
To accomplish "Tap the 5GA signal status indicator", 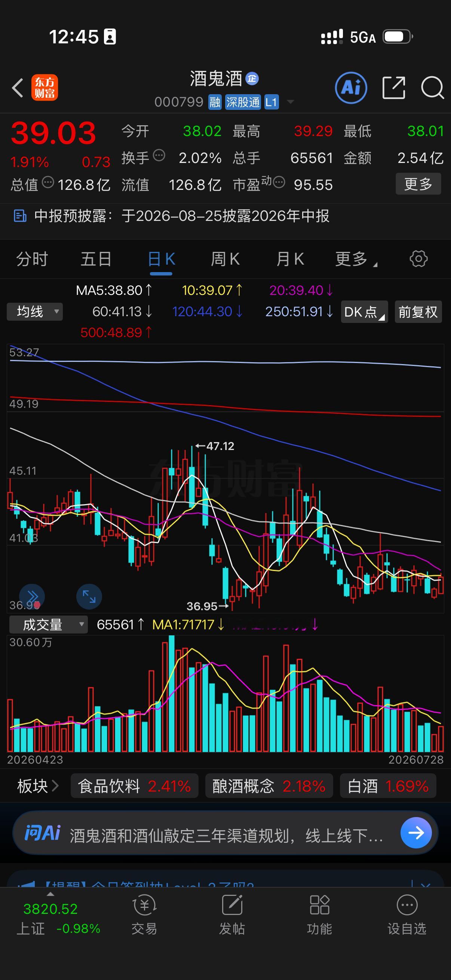I will point(363,37).
